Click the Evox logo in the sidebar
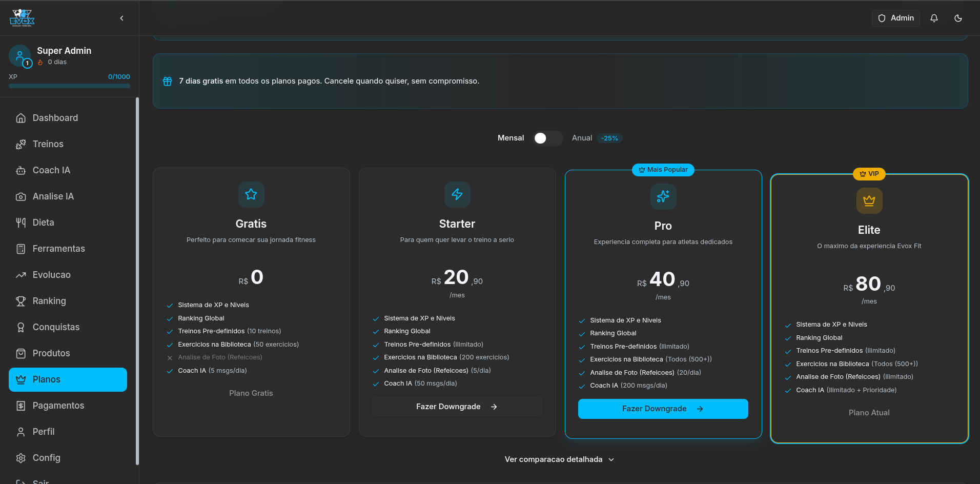 (x=22, y=18)
